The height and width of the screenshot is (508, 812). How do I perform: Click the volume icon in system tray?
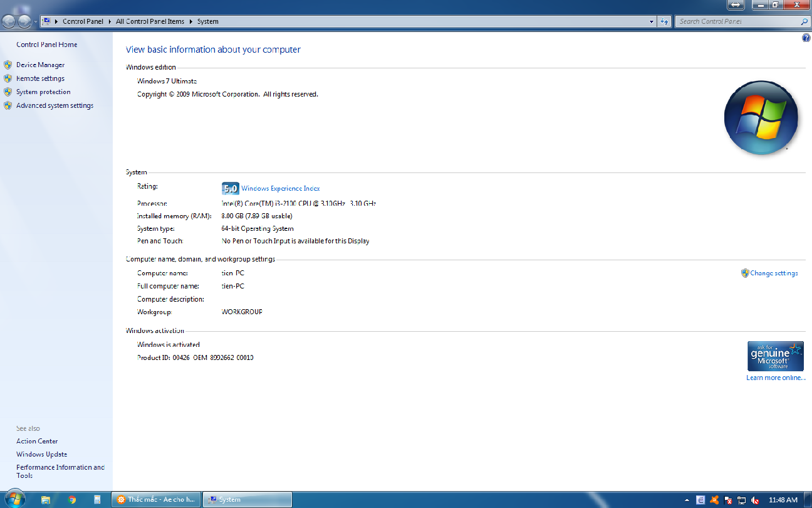756,500
